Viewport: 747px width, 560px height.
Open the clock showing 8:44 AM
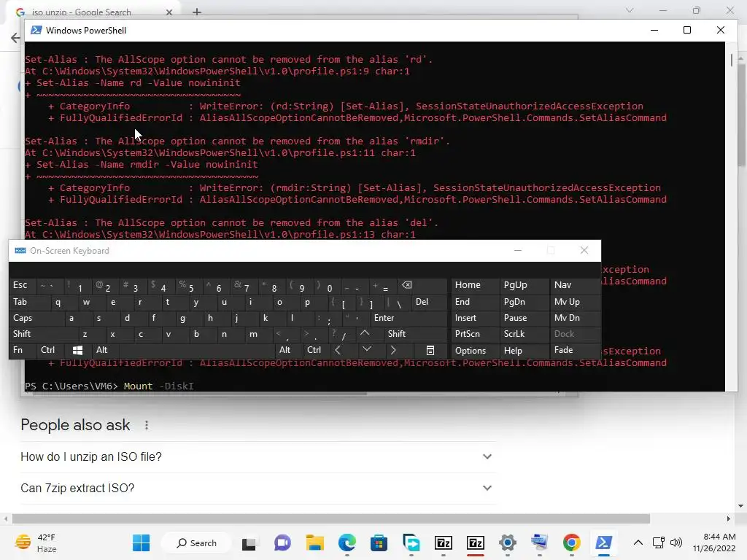click(x=713, y=542)
